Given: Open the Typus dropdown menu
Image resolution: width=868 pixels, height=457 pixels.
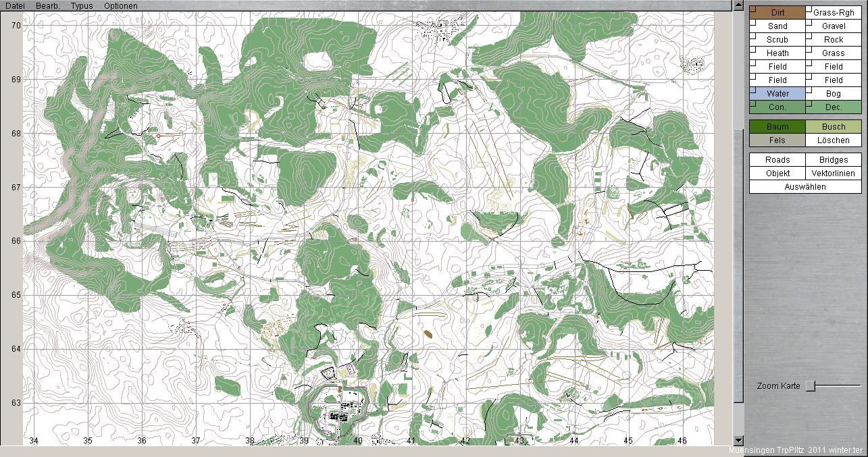Looking at the screenshot, I should point(82,5).
